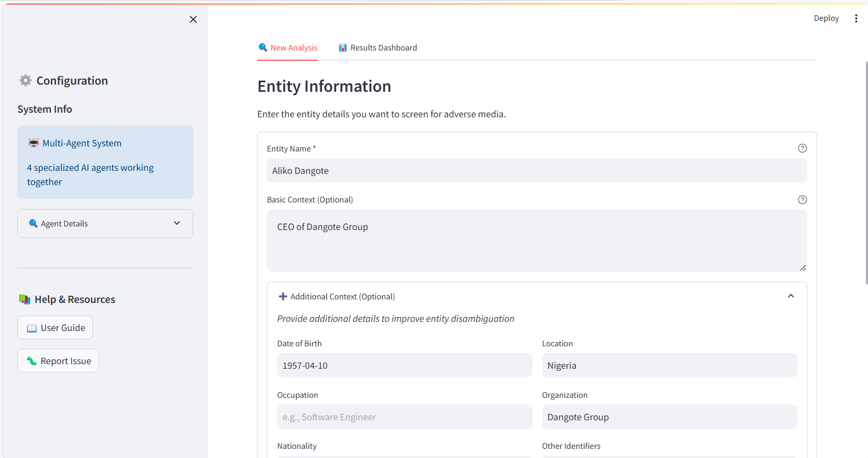Click the Entity Name help icon
The height and width of the screenshot is (458, 868).
802,148
